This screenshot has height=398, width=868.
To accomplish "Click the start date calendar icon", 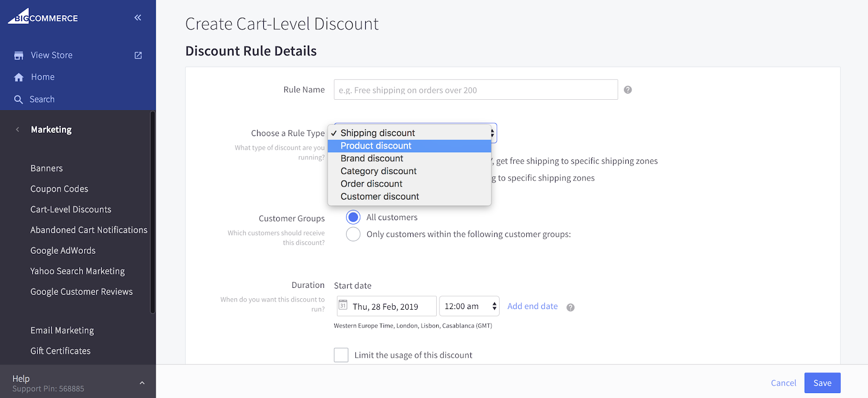I will 343,306.
